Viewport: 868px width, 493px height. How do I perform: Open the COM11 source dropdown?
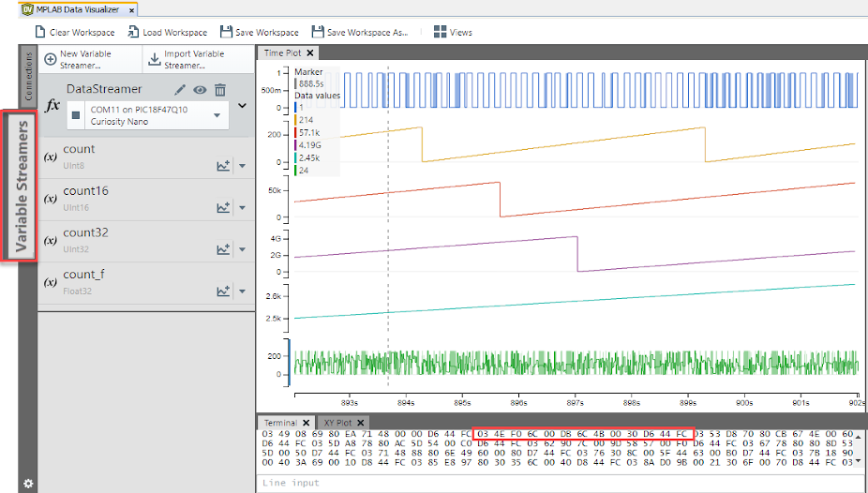217,115
